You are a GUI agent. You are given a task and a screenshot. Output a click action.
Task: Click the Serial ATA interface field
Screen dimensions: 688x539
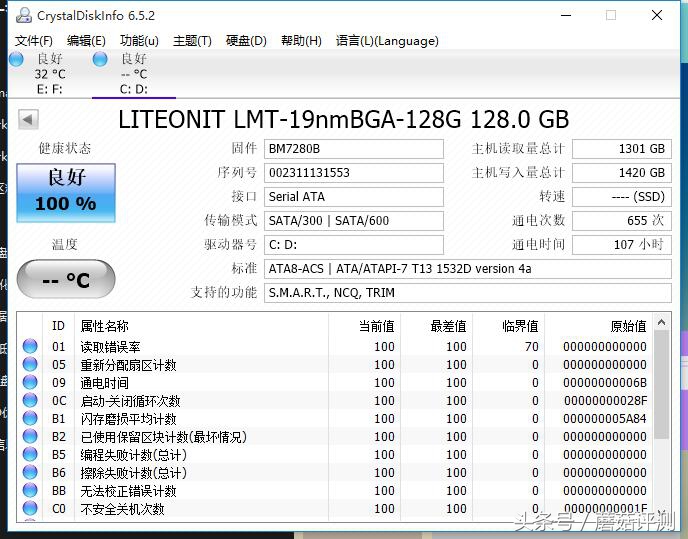pyautogui.click(x=354, y=197)
